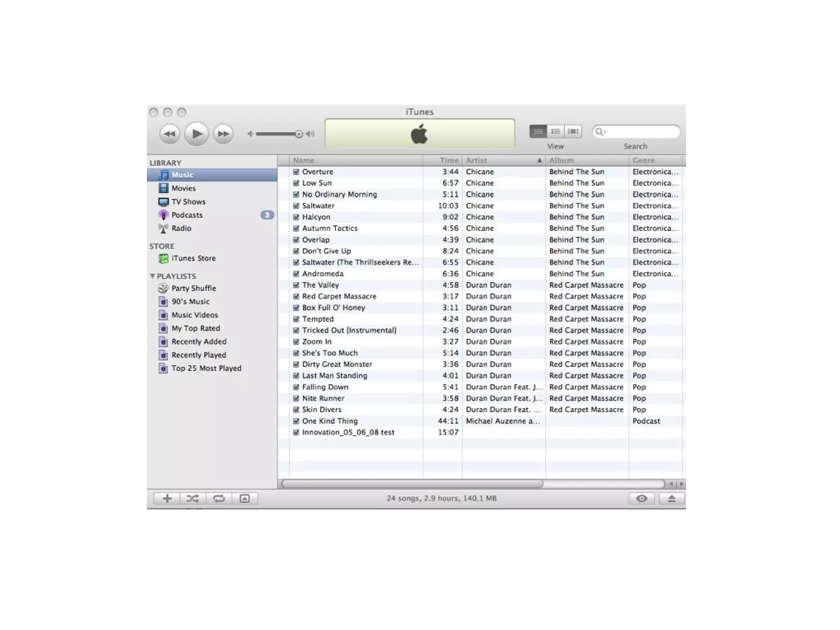Image resolution: width=840 pixels, height=630 pixels.
Task: Open the search magnifier dropdown
Action: coord(600,132)
